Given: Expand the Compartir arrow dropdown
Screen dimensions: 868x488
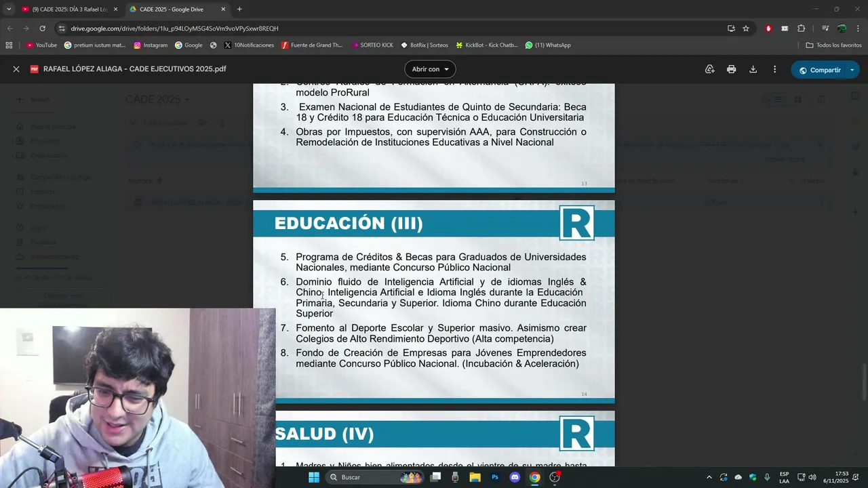Looking at the screenshot, I should 852,70.
